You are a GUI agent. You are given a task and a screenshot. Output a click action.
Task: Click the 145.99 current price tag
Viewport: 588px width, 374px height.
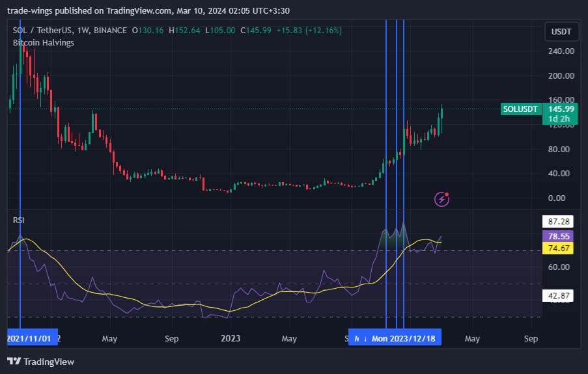561,109
